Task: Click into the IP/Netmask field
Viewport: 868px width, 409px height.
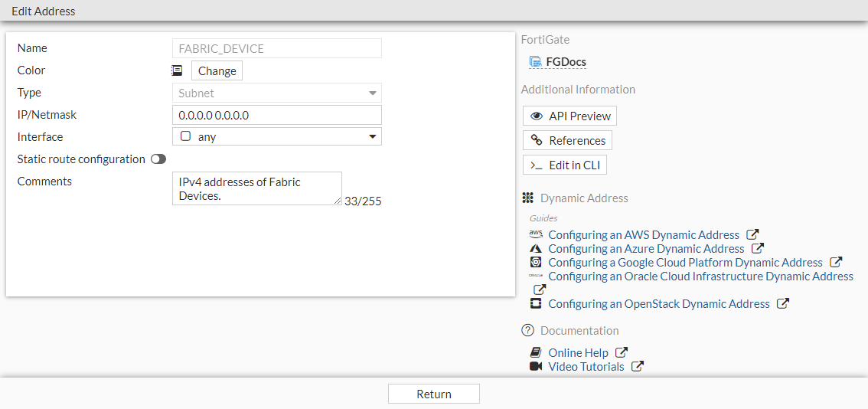Action: [x=277, y=116]
